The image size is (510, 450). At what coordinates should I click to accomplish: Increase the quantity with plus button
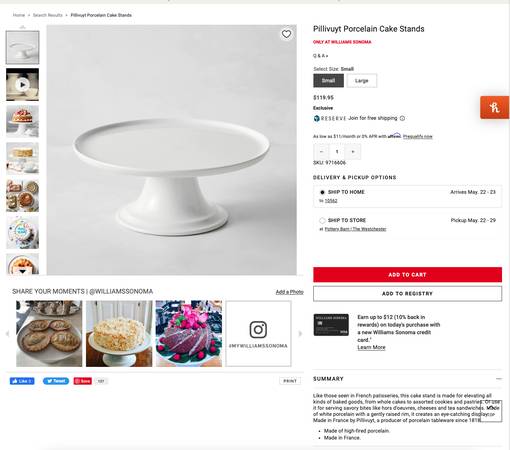click(x=353, y=152)
